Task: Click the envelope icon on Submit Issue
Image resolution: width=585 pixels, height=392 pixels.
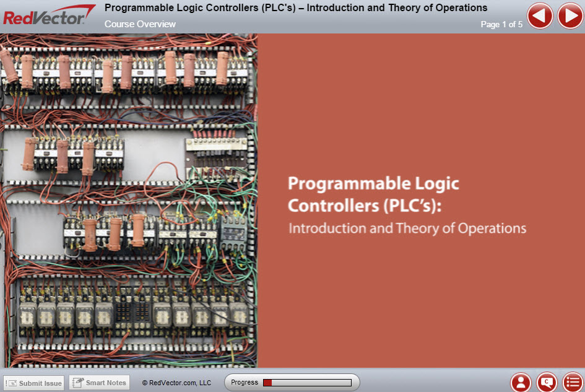Action: [11, 383]
